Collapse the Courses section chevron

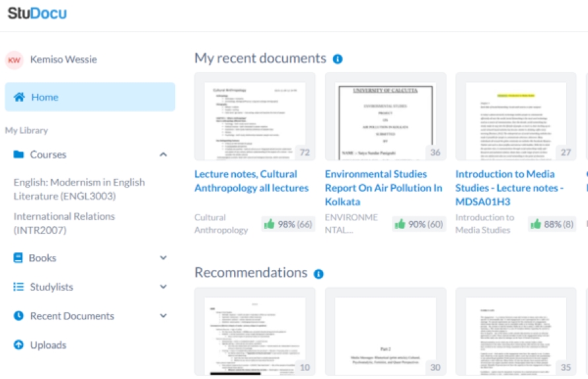(163, 155)
